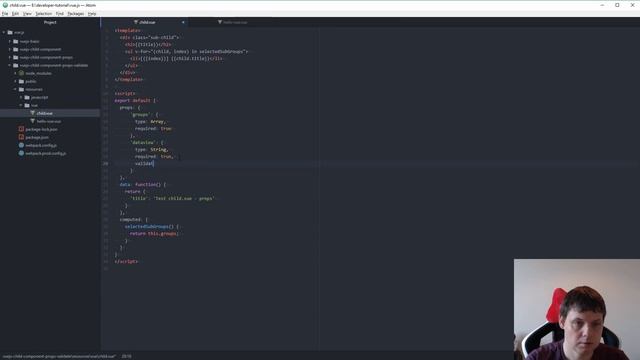Open package.json from the tree

pyautogui.click(x=37, y=137)
